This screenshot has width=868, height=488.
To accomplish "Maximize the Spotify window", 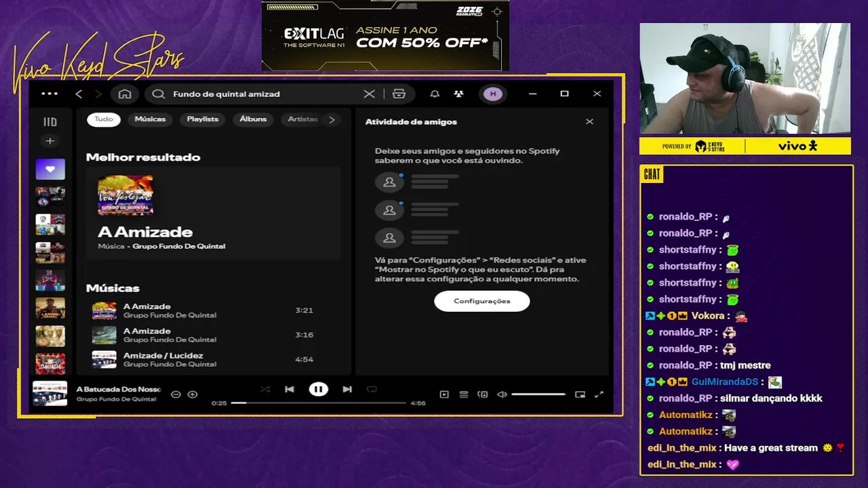I will 564,94.
